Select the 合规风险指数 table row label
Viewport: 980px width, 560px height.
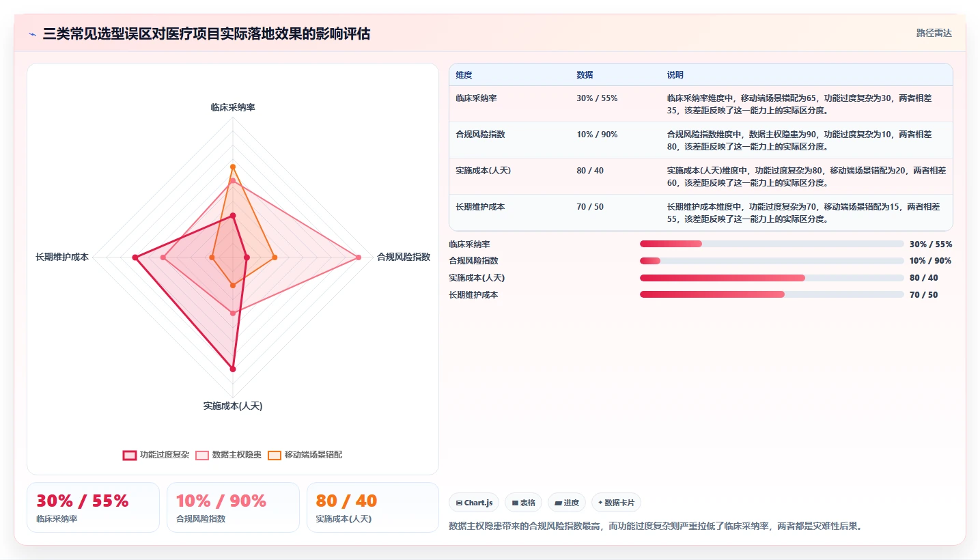[480, 135]
